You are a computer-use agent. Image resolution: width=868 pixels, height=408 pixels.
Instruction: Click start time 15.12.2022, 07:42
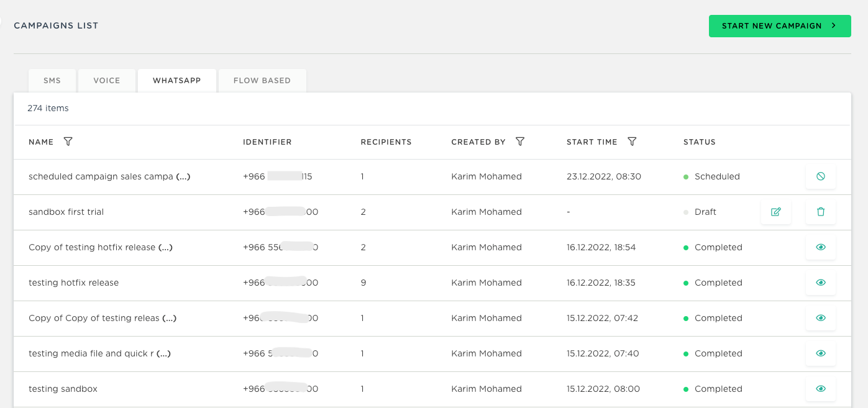602,318
